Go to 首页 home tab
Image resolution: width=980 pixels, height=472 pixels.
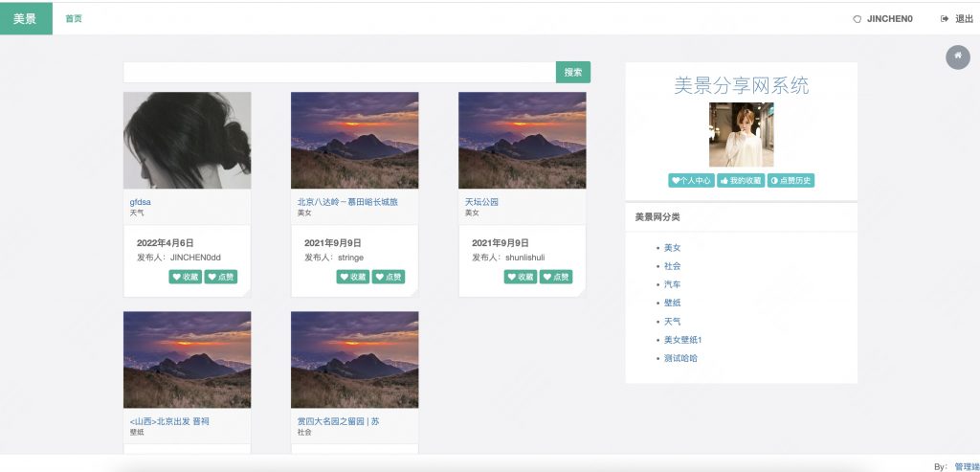[x=74, y=18]
